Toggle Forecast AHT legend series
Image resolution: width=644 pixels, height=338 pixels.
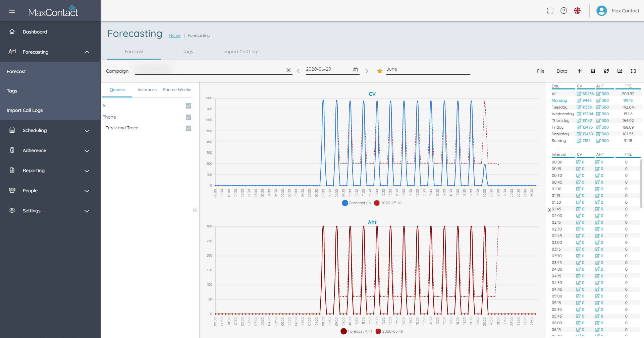[357, 331]
